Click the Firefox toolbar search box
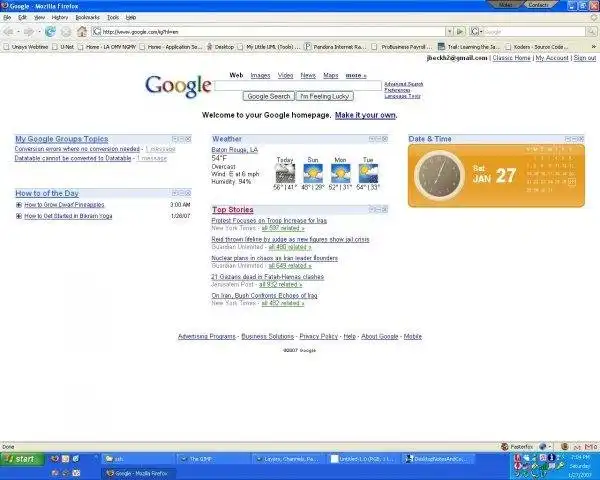 (x=534, y=32)
